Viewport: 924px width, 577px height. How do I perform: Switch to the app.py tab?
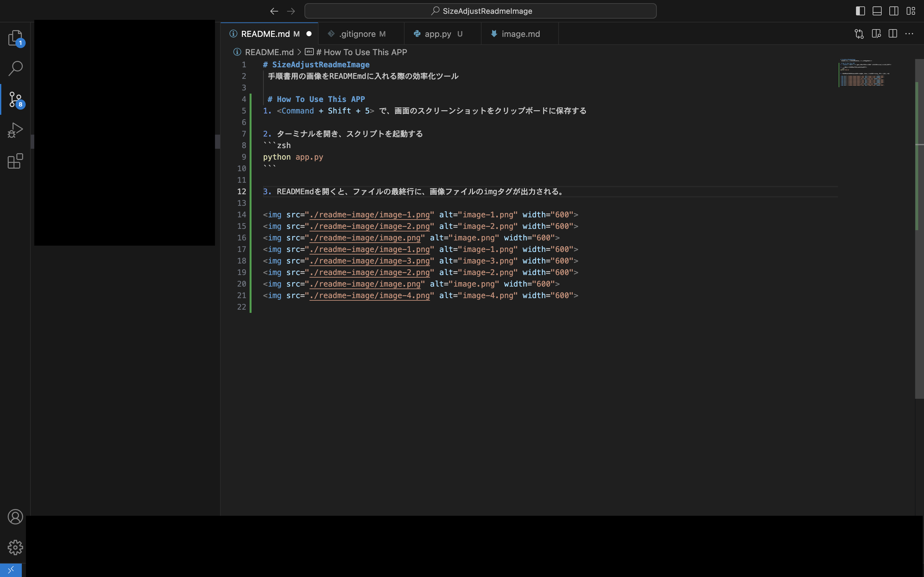point(438,34)
